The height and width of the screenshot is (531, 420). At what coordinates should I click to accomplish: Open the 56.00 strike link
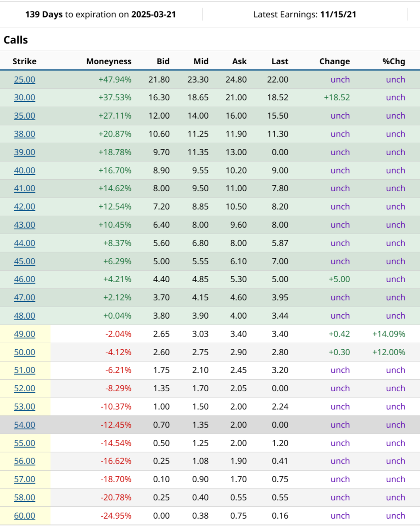(25, 461)
